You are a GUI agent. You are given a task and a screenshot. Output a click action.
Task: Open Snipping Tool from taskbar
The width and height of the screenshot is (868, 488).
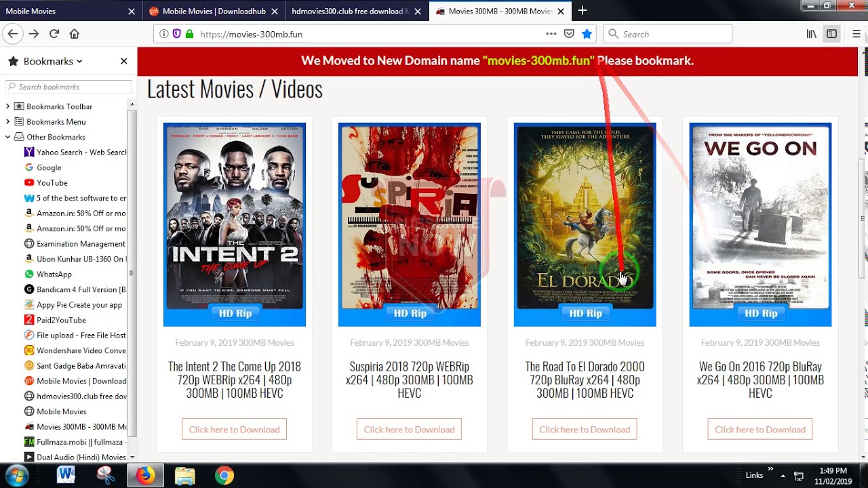point(105,476)
